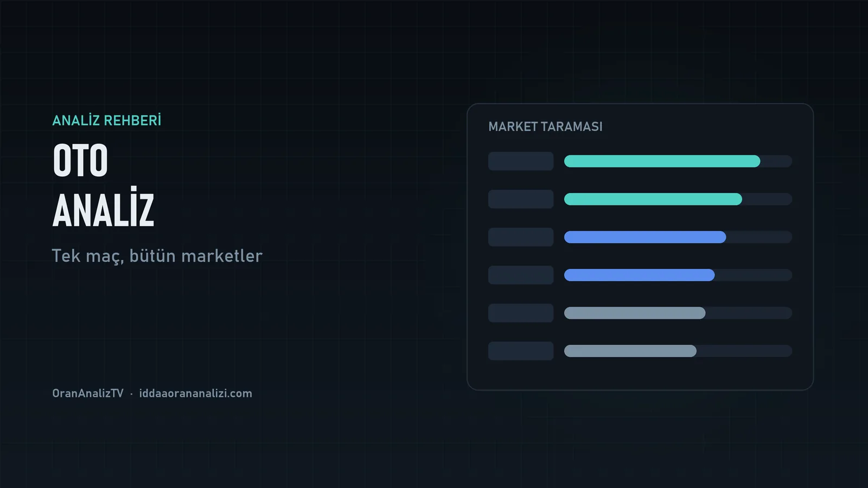Click the longer blue progress bar
This screenshot has height=488, width=868.
point(645,237)
